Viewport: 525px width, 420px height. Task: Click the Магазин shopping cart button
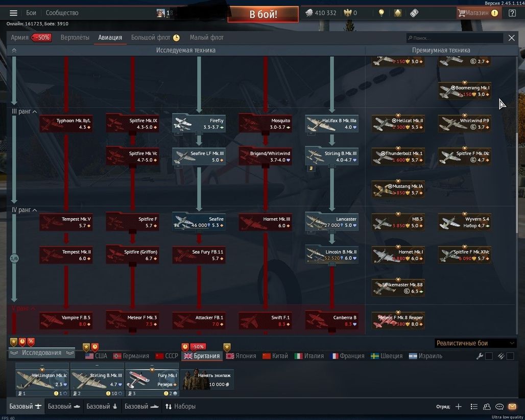pos(479,13)
